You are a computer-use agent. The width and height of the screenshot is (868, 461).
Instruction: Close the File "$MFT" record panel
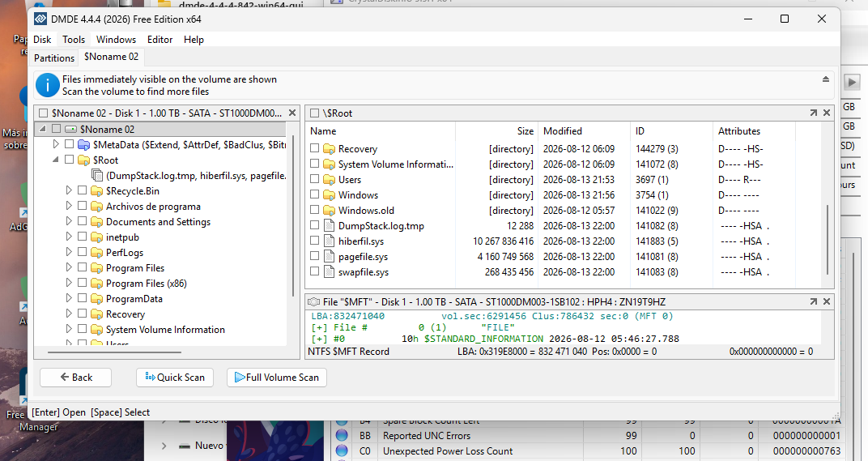point(827,302)
